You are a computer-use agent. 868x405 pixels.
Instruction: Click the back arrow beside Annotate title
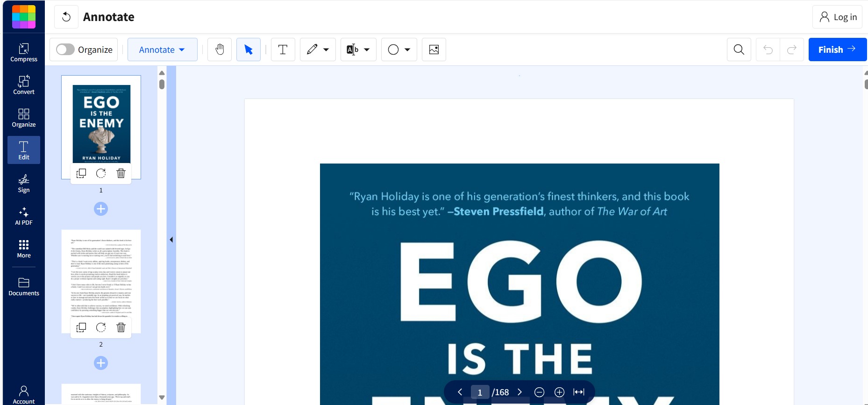coord(66,17)
